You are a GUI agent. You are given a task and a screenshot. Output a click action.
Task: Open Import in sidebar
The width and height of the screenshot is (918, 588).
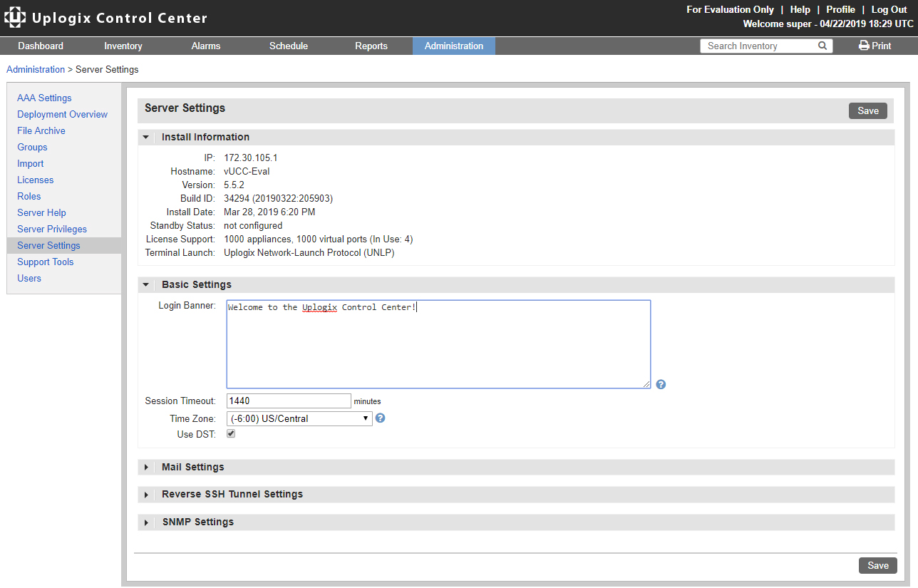31,163
